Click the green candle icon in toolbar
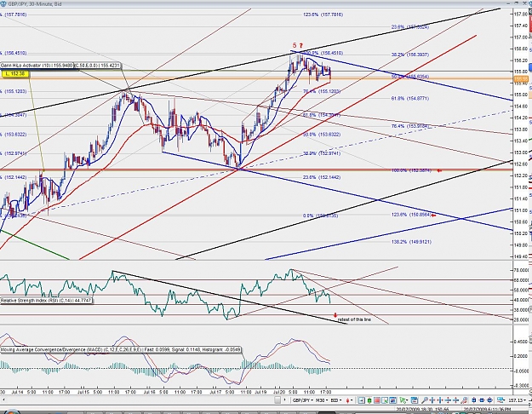The height and width of the screenshot is (414, 532). coord(369,400)
